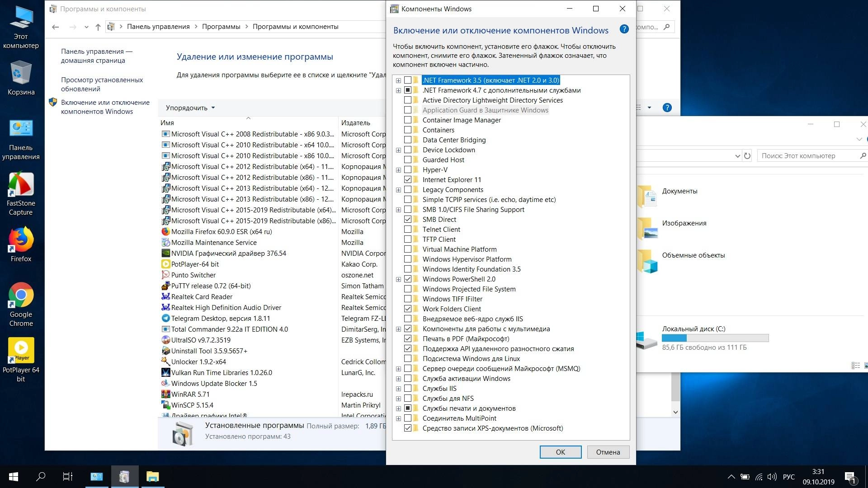This screenshot has width=868, height=488.
Task: Open the Упорядочить dropdown
Action: coord(190,108)
